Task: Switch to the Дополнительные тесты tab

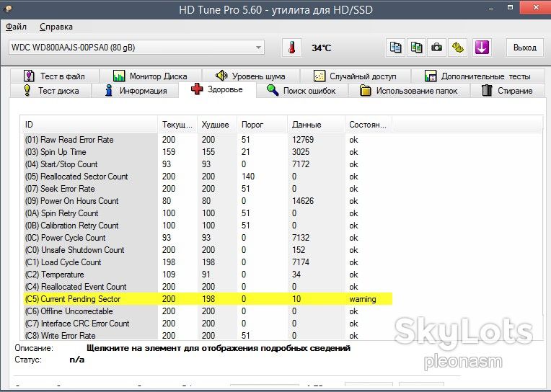Action: (x=477, y=76)
